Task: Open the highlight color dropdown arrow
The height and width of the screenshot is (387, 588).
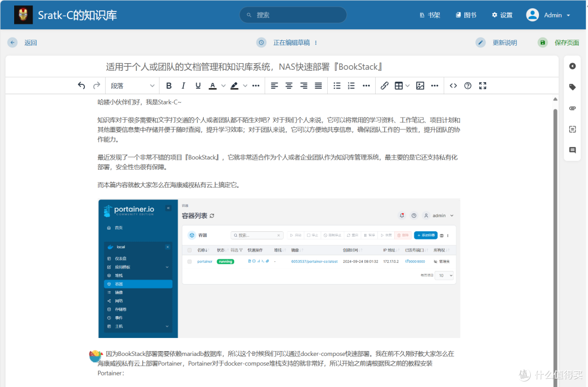Action: (x=245, y=85)
